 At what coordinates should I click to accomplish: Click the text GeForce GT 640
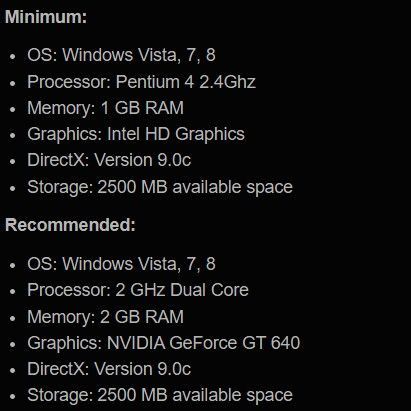pos(235,343)
